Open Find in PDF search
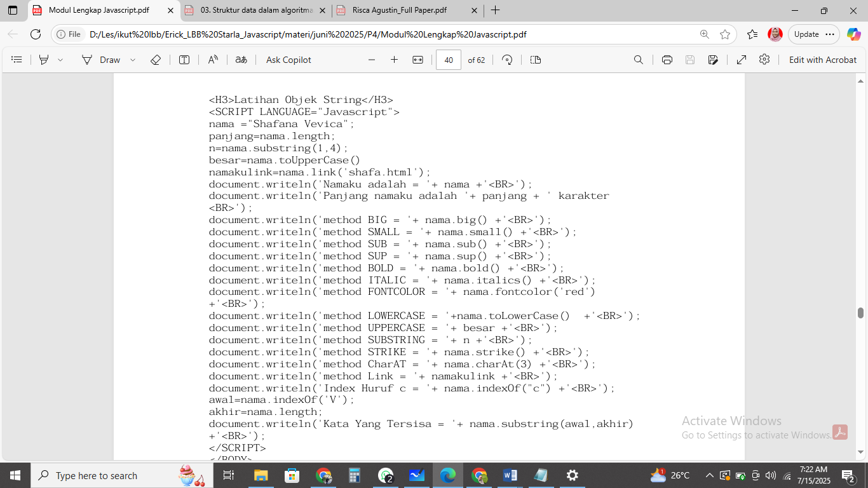Viewport: 868px width, 488px height. click(639, 60)
